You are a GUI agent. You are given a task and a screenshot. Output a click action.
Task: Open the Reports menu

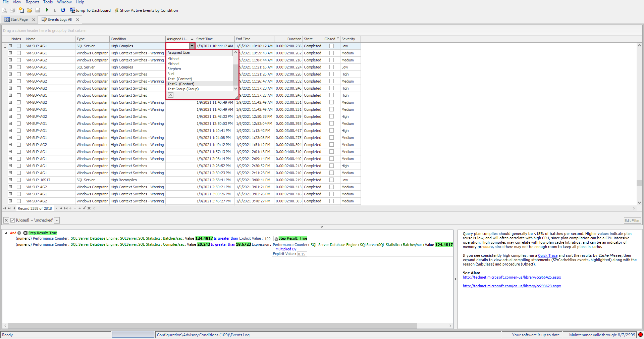(x=32, y=2)
